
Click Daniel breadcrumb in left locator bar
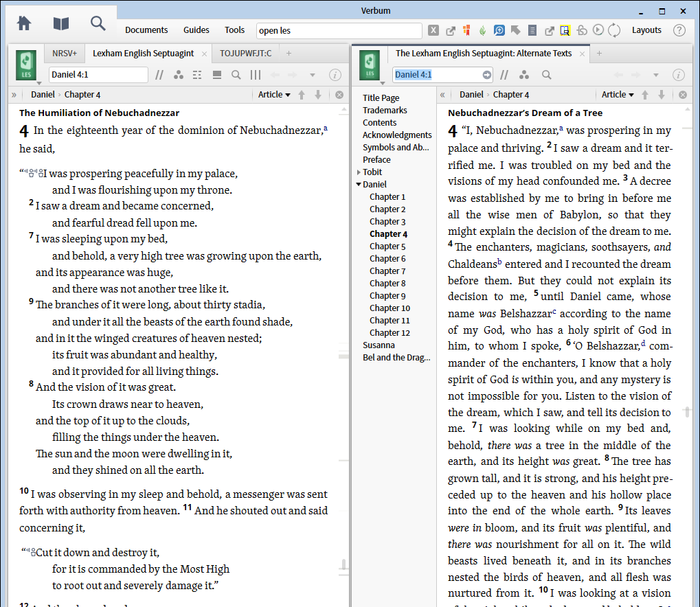click(43, 95)
